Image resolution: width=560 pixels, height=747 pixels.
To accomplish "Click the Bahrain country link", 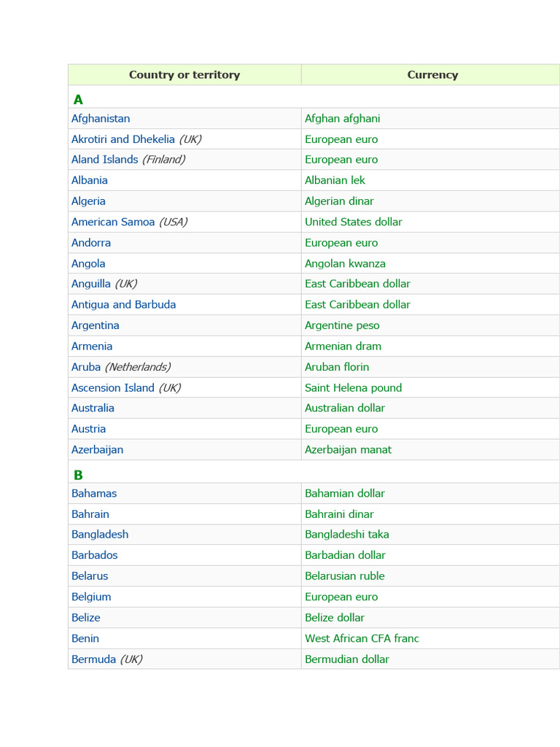I will click(90, 514).
